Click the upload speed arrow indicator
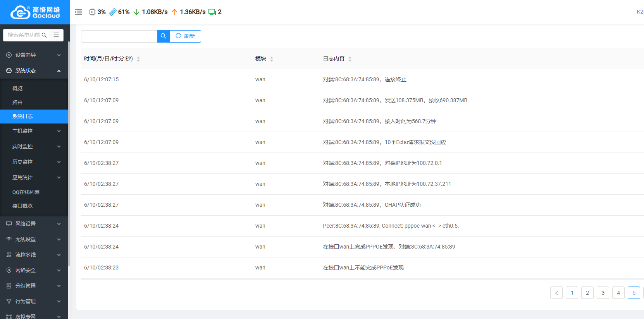This screenshot has height=319, width=644. tap(174, 12)
